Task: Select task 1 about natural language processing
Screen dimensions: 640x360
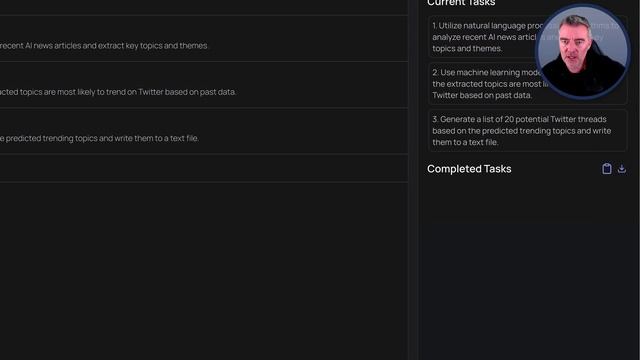Action: point(527,37)
